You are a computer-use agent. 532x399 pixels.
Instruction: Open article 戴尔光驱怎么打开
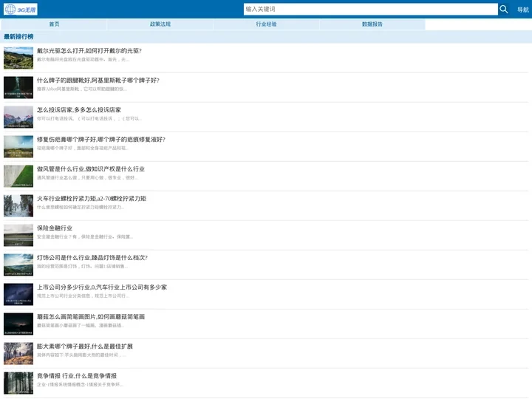(89, 51)
